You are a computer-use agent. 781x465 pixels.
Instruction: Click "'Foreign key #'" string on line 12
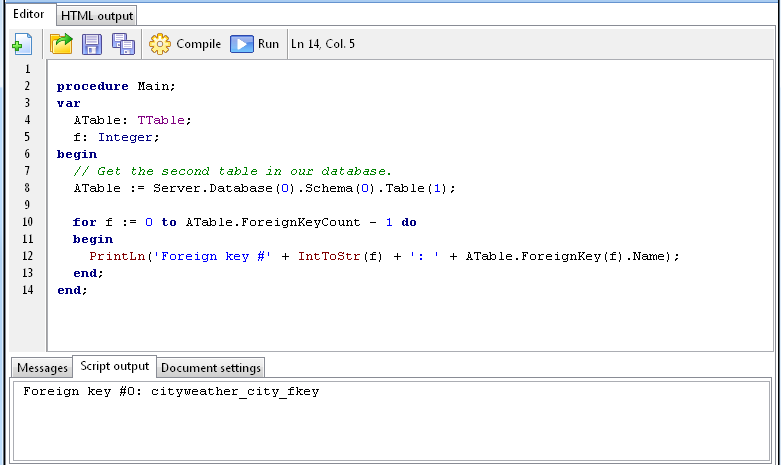213,256
